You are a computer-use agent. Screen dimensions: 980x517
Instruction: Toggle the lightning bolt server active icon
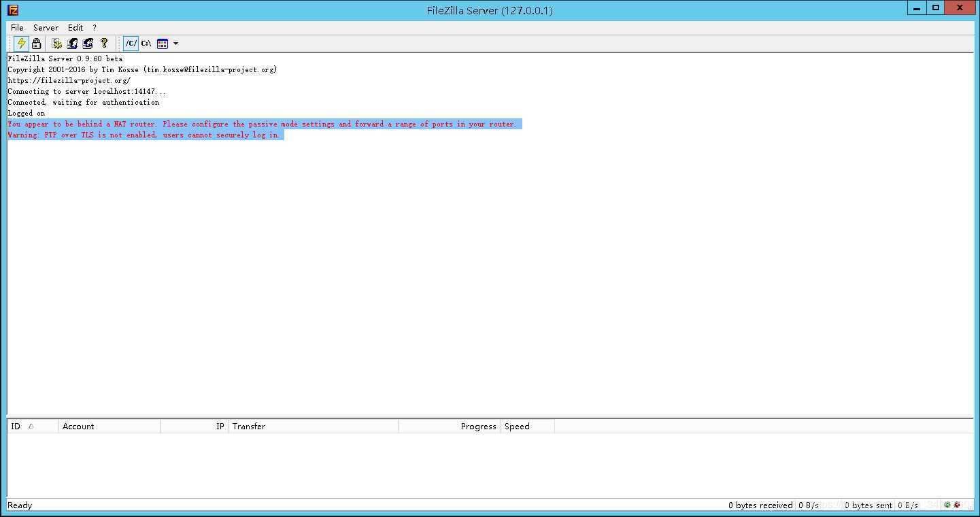coord(21,44)
